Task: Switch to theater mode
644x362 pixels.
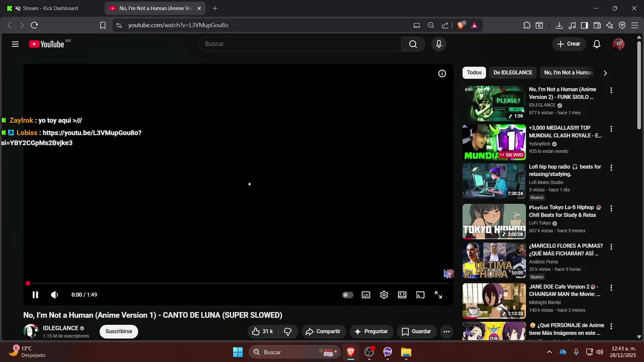Action: tap(402, 295)
